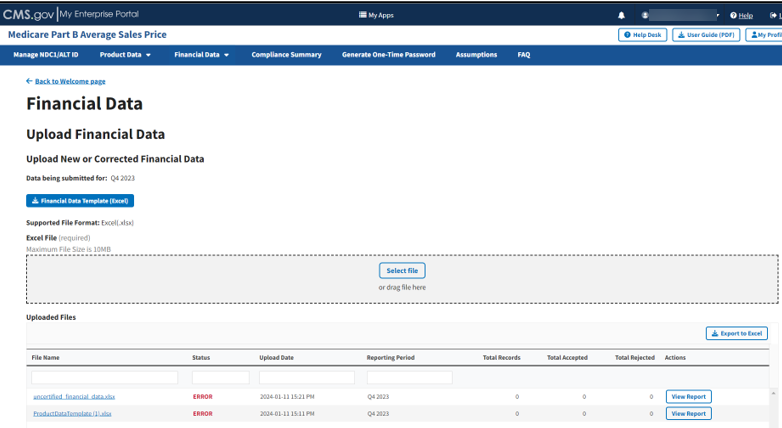782x428 pixels.
Task: Open Generate One-Time Password page
Action: (388, 55)
